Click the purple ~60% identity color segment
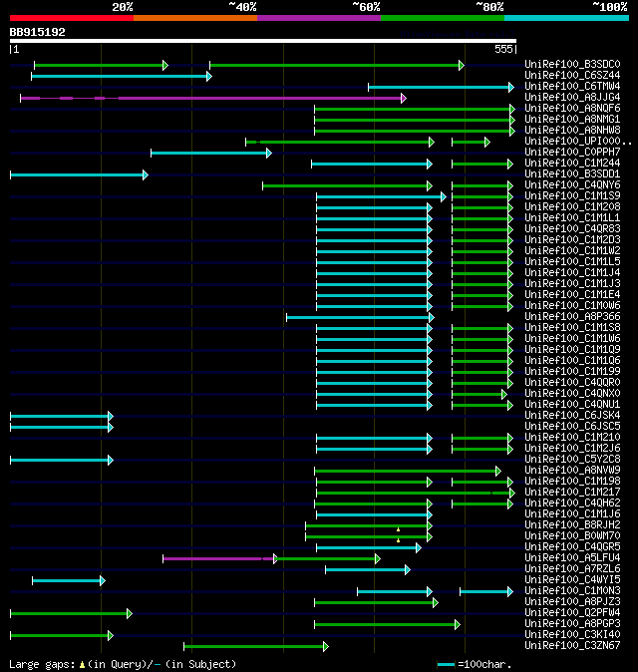This screenshot has width=638, height=672. click(319, 18)
